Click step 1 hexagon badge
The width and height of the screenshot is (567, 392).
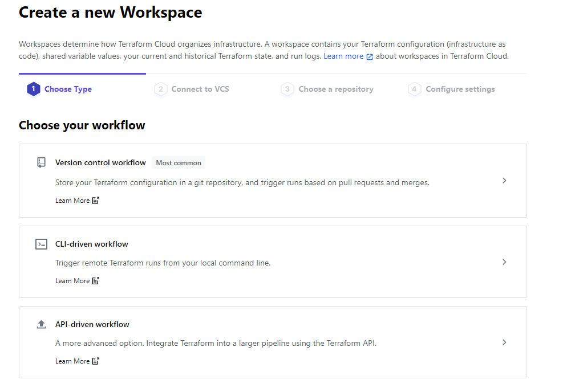34,89
